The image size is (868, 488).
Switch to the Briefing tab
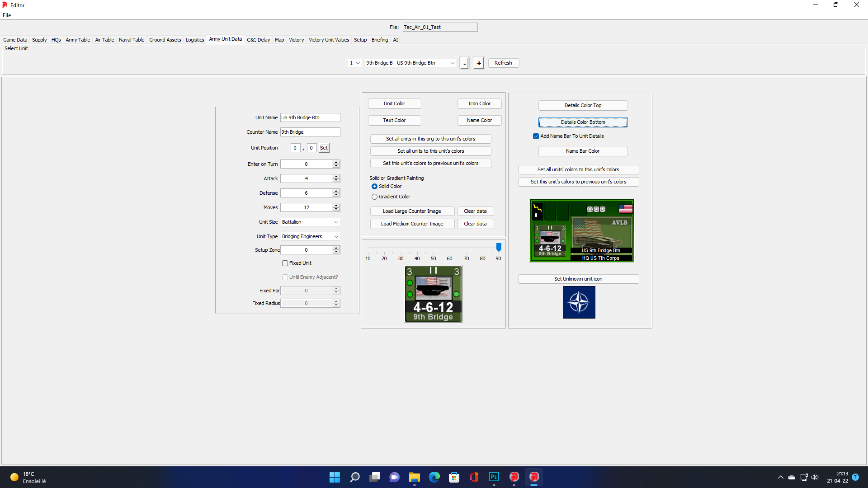(x=380, y=40)
